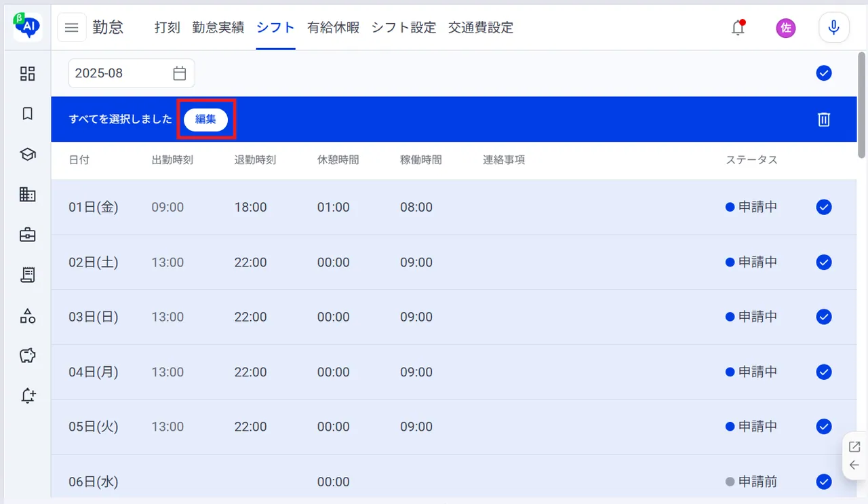Click the 申請中 status on 03日(日) row
Screen dimensions: 868x504
(751, 317)
